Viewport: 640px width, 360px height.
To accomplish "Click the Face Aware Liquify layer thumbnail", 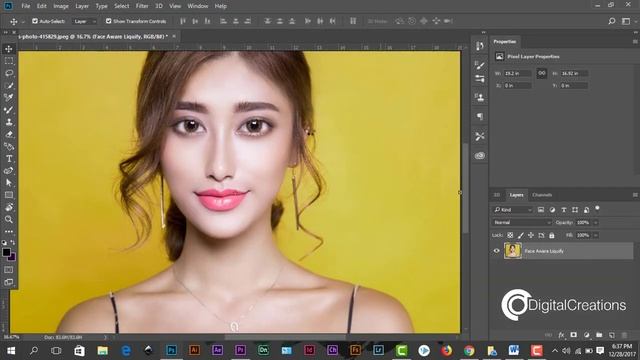I will [x=513, y=251].
